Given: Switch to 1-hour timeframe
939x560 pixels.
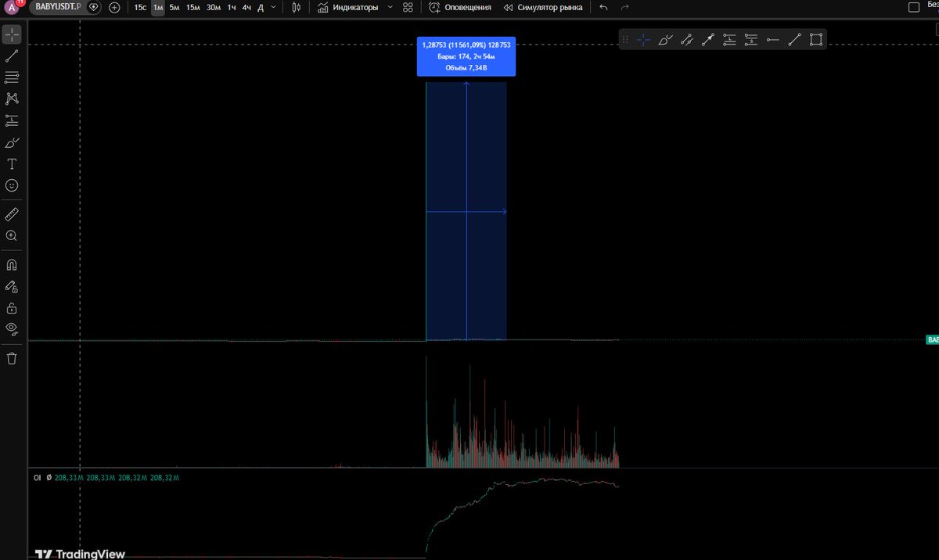Looking at the screenshot, I should tap(232, 7).
